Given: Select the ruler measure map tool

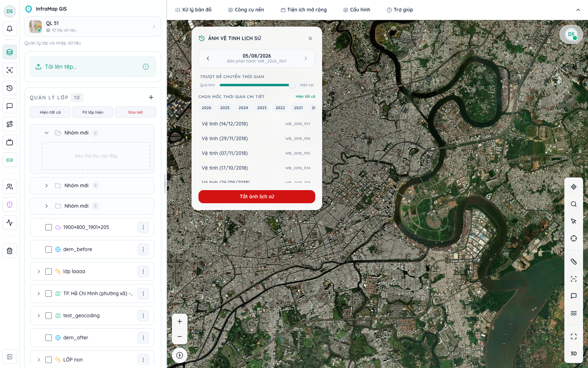Looking at the screenshot, I should click(574, 262).
